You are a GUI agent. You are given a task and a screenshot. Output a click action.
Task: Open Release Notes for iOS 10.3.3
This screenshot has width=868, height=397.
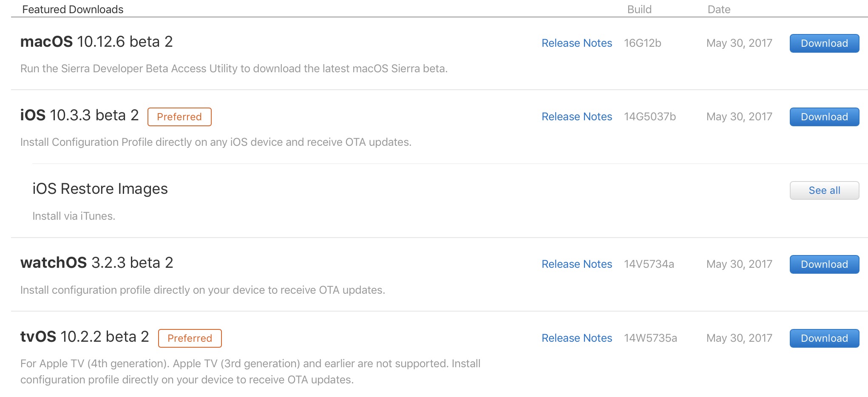[576, 116]
